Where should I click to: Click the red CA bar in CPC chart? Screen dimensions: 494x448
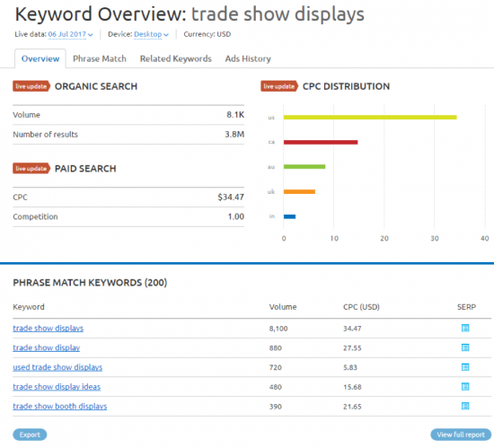click(321, 143)
